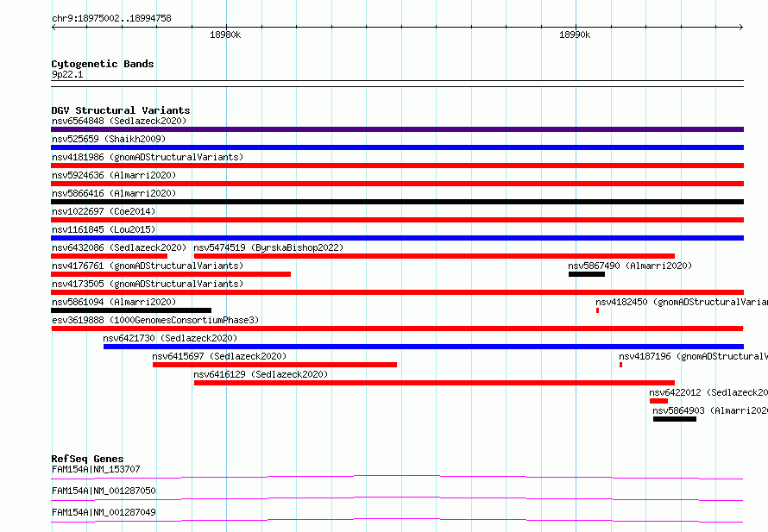Open nsv4181986 (gnomADStructuralVariants) variant label
The image size is (768, 532).
pos(148,157)
